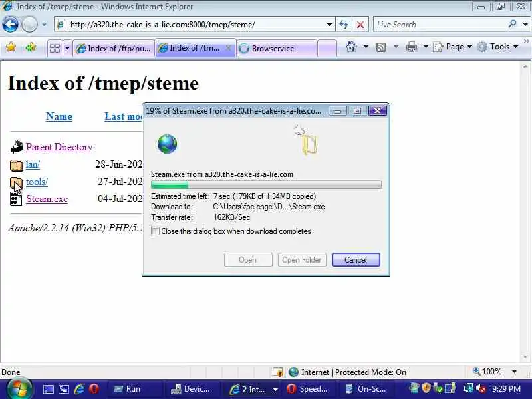Click the browser Back arrow button
Screen dimensions: 532x399
[x=10, y=25]
